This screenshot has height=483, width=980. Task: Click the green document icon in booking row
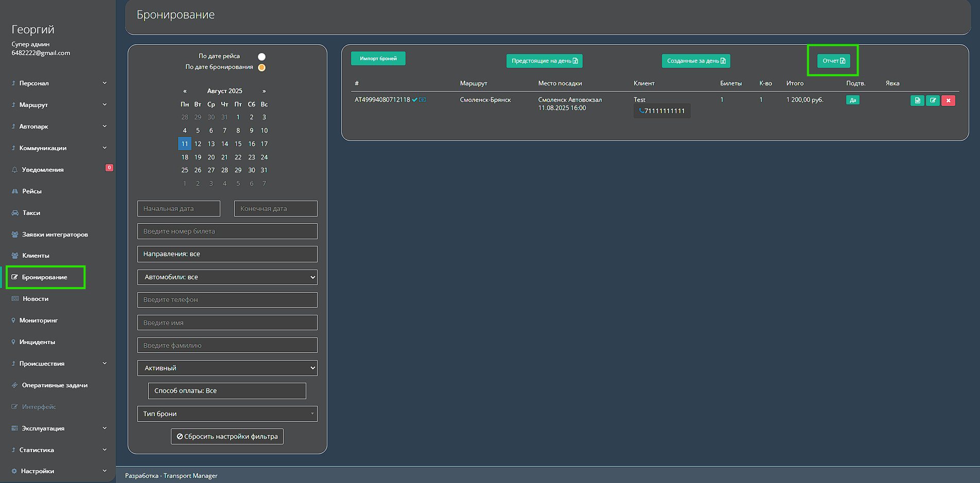(x=917, y=101)
